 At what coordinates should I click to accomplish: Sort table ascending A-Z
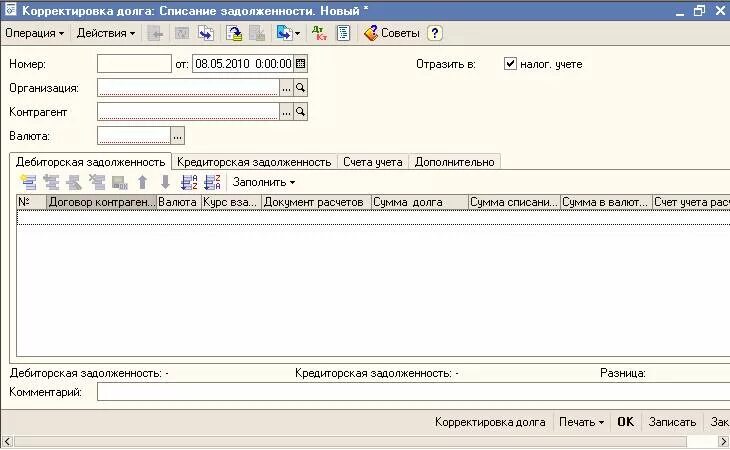point(189,182)
